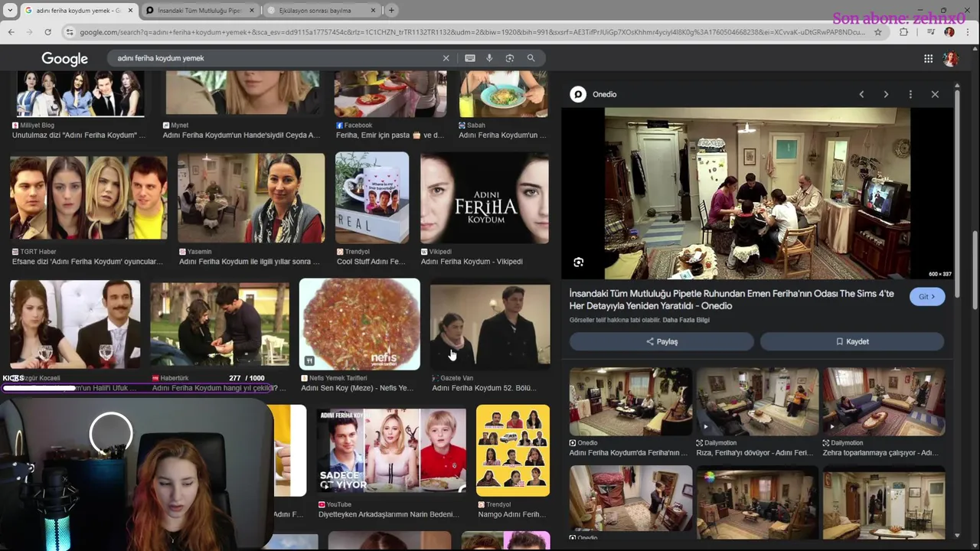Click the 'Kaydet' save button

tap(852, 341)
